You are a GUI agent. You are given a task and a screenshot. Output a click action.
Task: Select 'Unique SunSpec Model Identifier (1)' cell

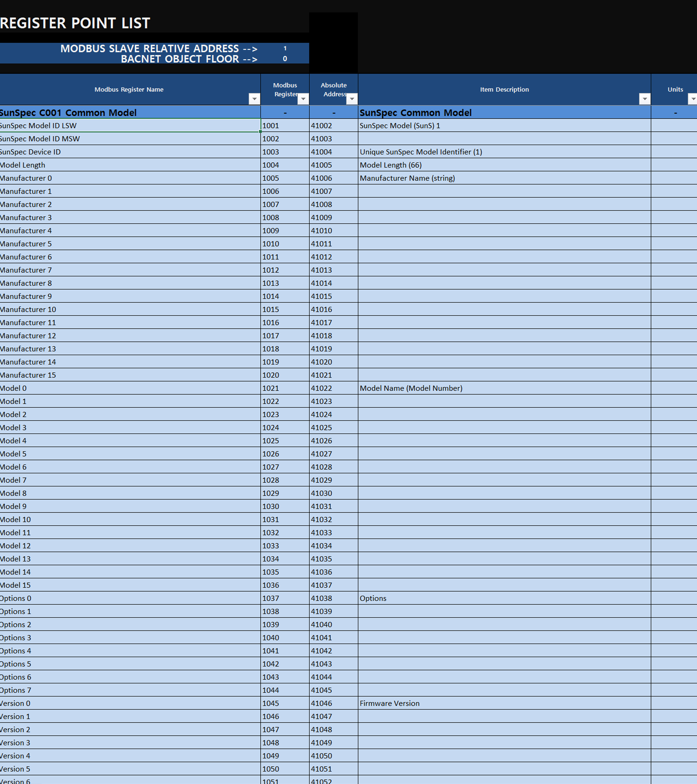(504, 152)
